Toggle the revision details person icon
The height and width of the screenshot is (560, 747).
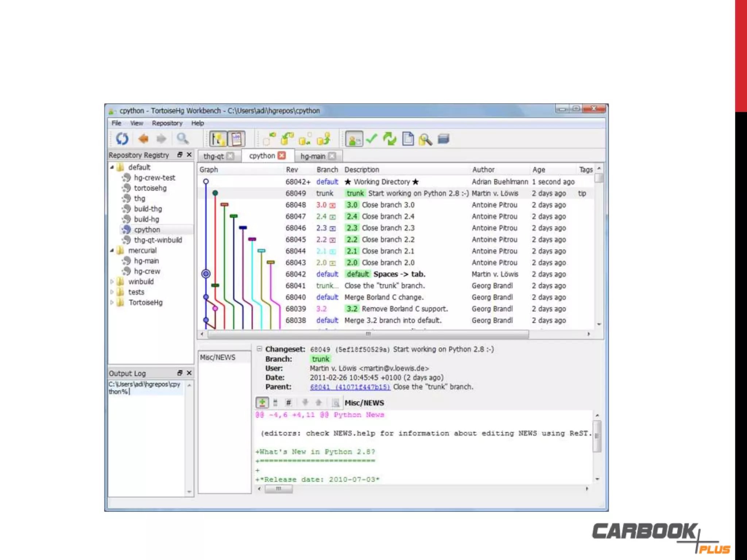[354, 139]
